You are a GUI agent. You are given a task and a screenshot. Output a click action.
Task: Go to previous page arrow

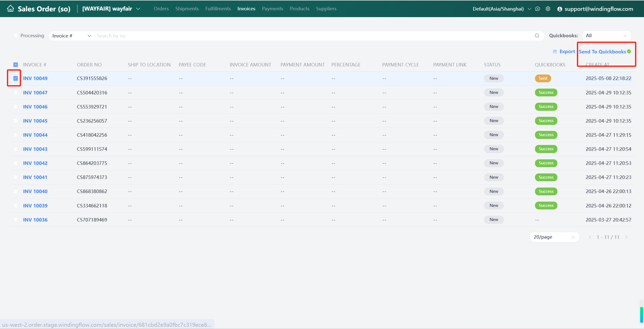[590, 237]
